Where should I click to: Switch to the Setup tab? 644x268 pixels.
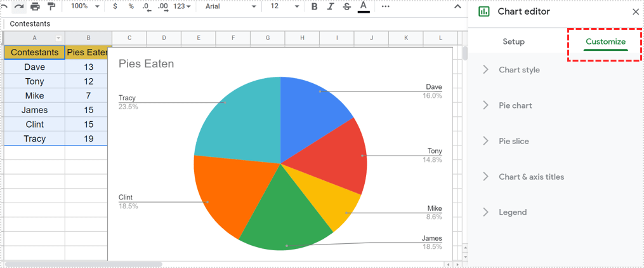[x=513, y=42]
